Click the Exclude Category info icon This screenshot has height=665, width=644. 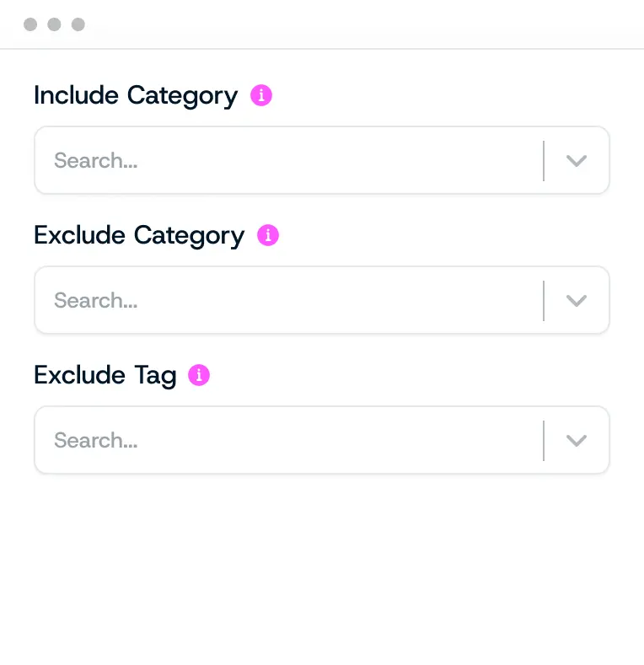pos(268,235)
